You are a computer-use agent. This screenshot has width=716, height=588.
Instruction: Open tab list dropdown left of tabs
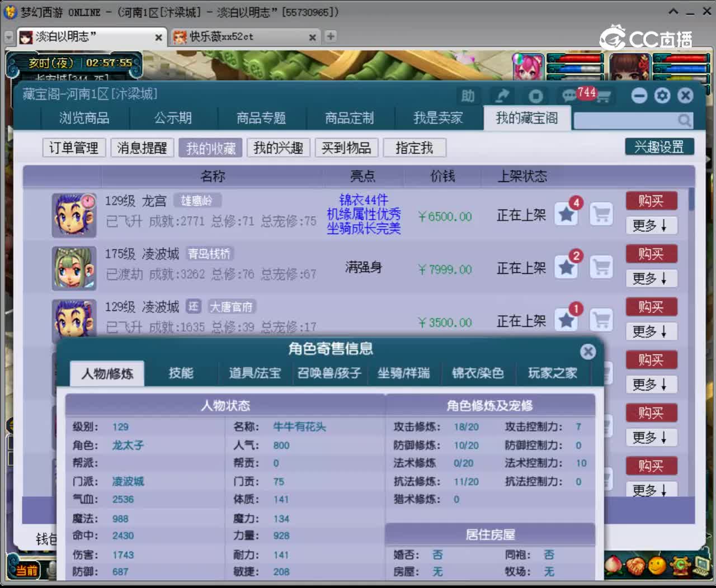click(x=8, y=37)
